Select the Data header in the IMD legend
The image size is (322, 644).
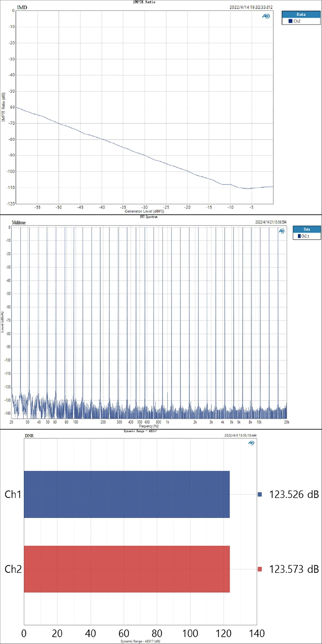pos(301,14)
